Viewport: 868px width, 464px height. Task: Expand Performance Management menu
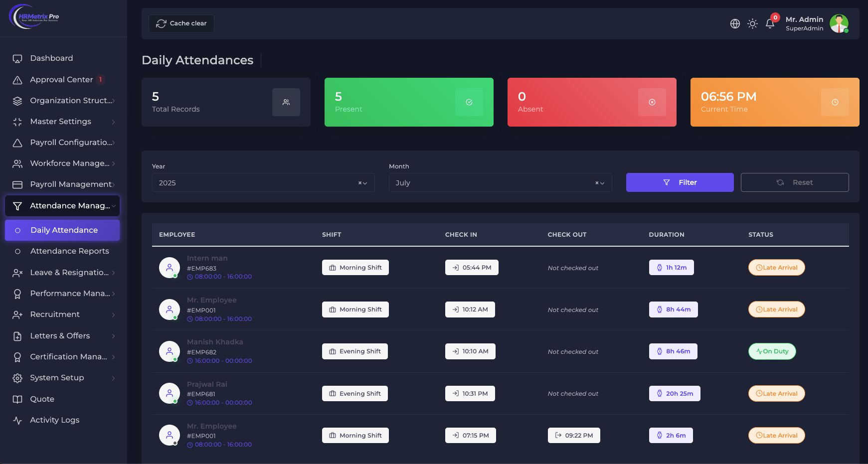[x=63, y=294]
